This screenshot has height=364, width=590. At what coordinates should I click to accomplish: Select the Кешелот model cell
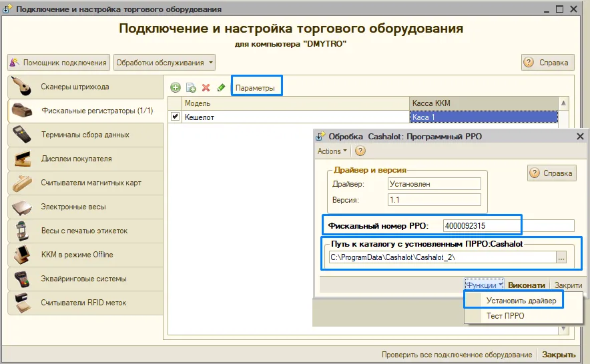pyautogui.click(x=296, y=117)
